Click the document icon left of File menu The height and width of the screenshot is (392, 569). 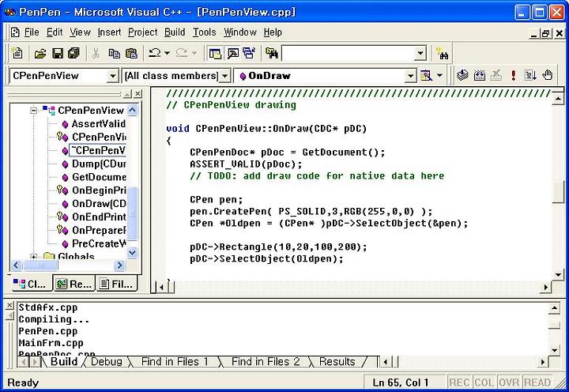15,32
